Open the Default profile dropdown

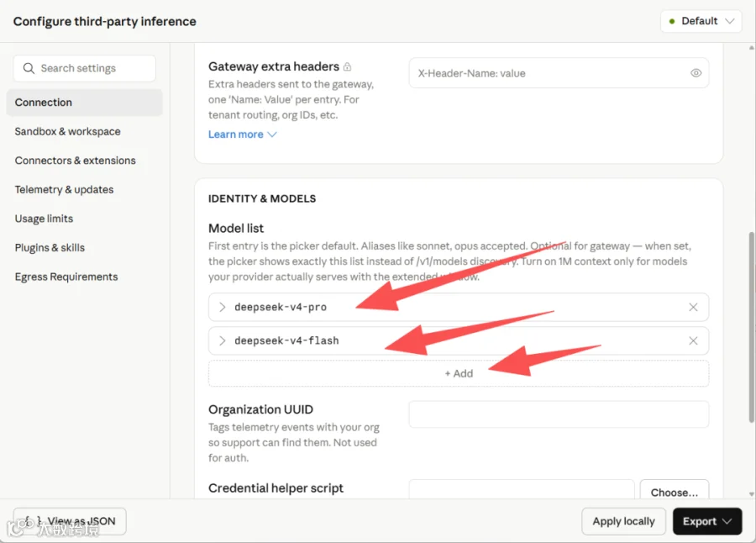point(701,21)
